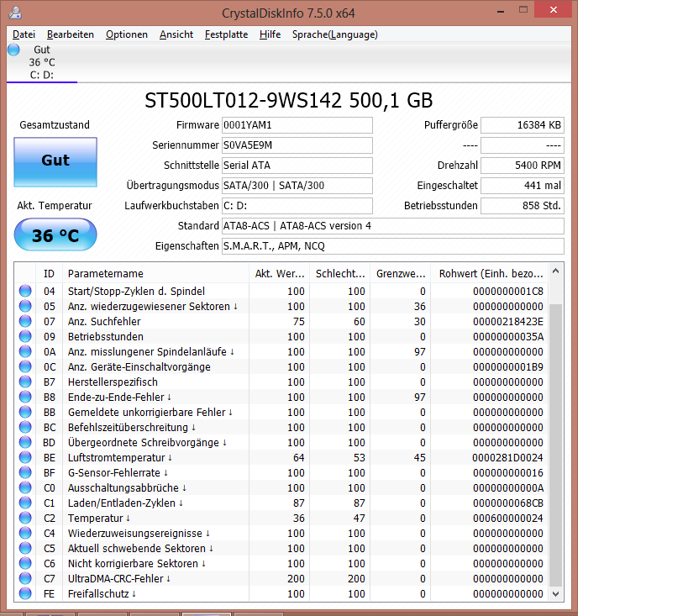Click the Eigenschaften field S.M.A.R.T., APM, NCQ

tap(392, 246)
